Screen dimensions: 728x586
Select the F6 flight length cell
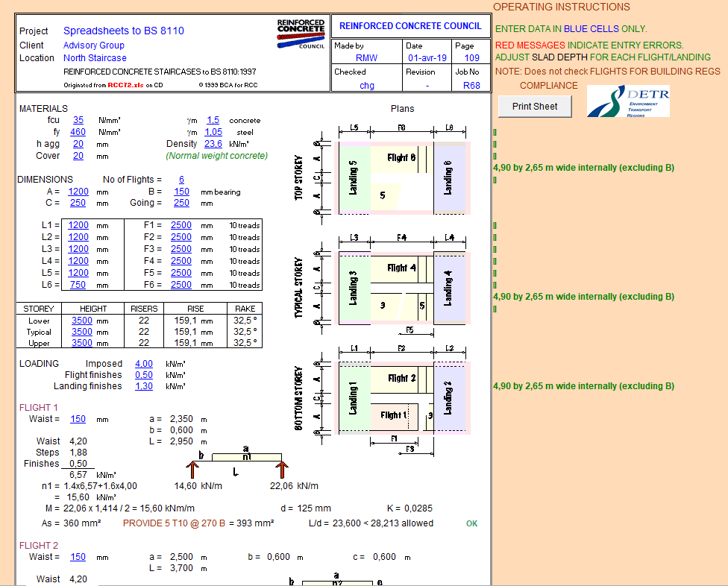[181, 285]
